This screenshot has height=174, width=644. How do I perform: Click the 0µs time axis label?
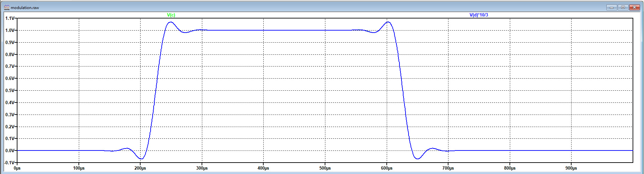pyautogui.click(x=17, y=168)
